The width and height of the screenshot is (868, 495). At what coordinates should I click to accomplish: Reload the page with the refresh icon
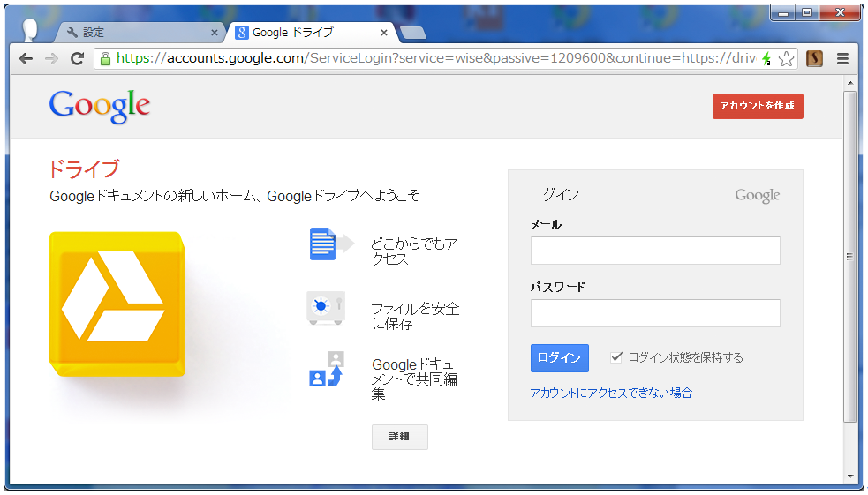coord(78,58)
